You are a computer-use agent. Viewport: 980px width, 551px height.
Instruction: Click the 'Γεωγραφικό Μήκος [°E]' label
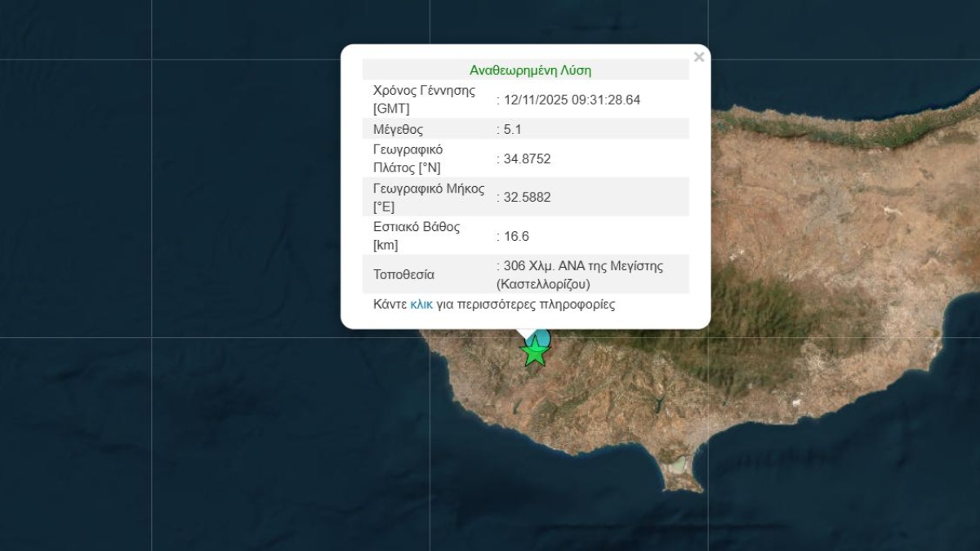(428, 197)
